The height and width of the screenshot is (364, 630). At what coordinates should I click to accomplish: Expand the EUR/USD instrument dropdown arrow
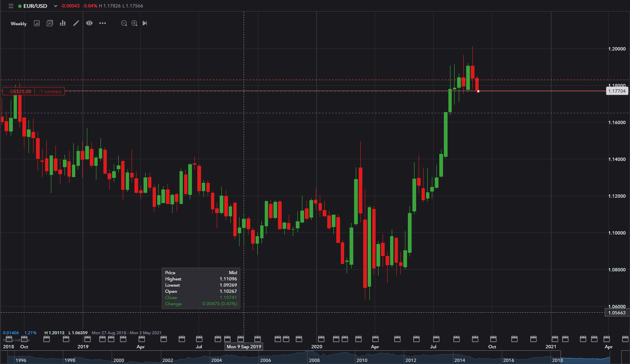tap(55, 6)
